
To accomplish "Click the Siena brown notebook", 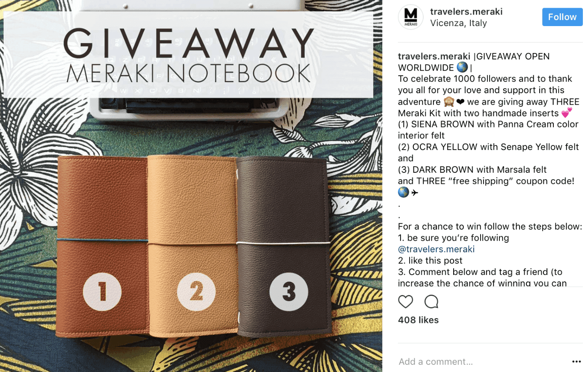I will (102, 247).
